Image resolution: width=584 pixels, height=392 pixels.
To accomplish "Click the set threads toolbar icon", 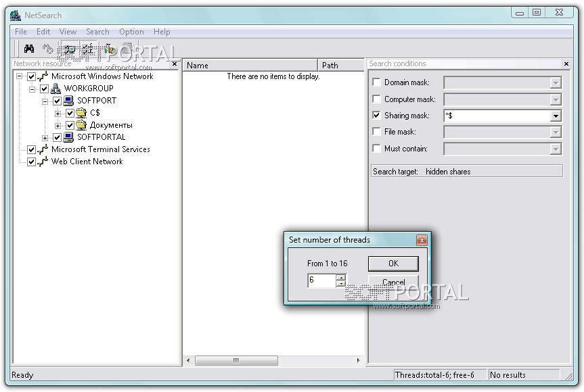I will coord(110,49).
